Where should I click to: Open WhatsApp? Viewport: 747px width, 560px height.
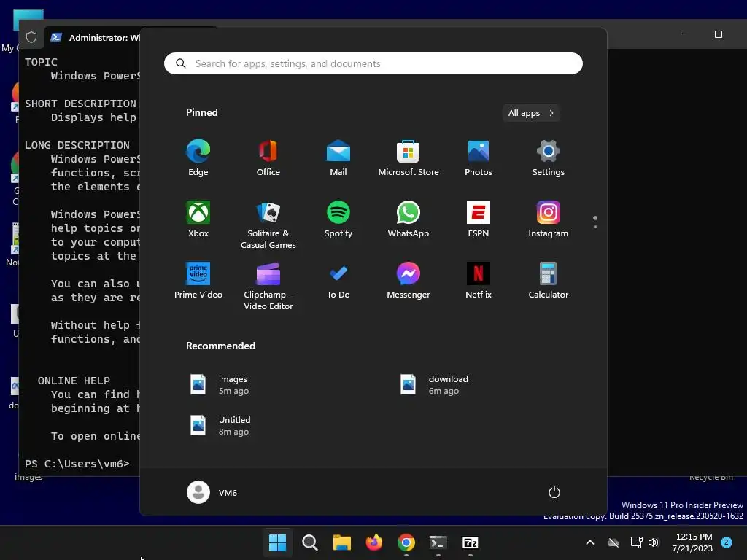[409, 219]
